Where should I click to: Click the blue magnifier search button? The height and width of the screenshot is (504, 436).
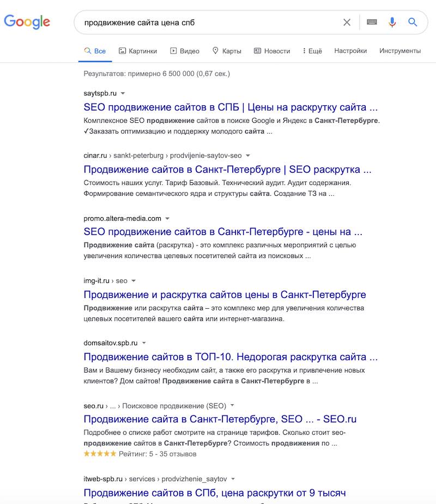pos(413,22)
